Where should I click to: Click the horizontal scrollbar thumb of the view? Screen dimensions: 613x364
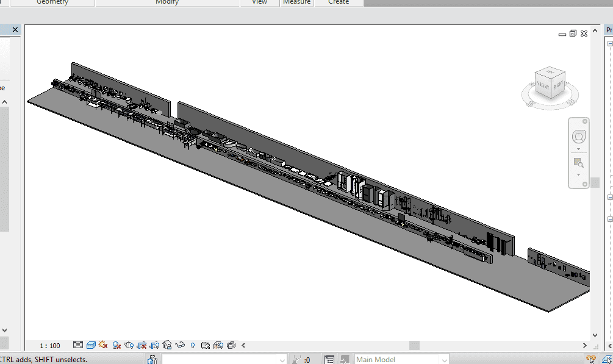414,346
